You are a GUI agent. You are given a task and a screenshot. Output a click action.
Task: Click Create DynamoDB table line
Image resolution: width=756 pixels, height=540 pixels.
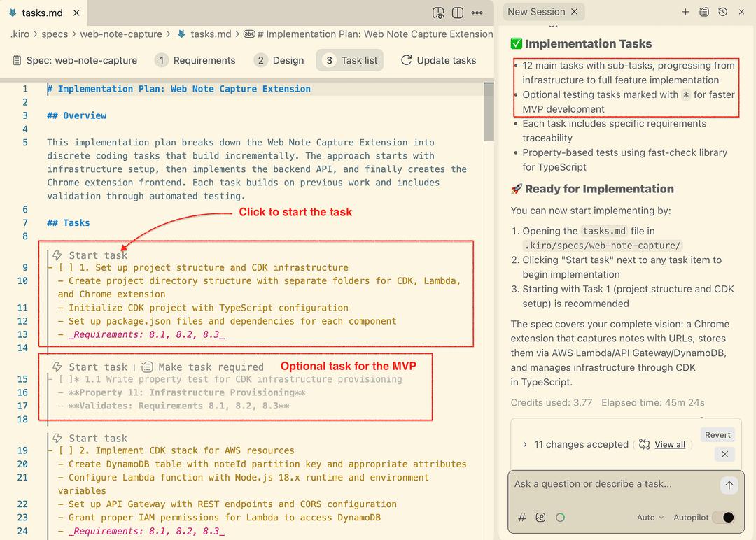(262, 464)
